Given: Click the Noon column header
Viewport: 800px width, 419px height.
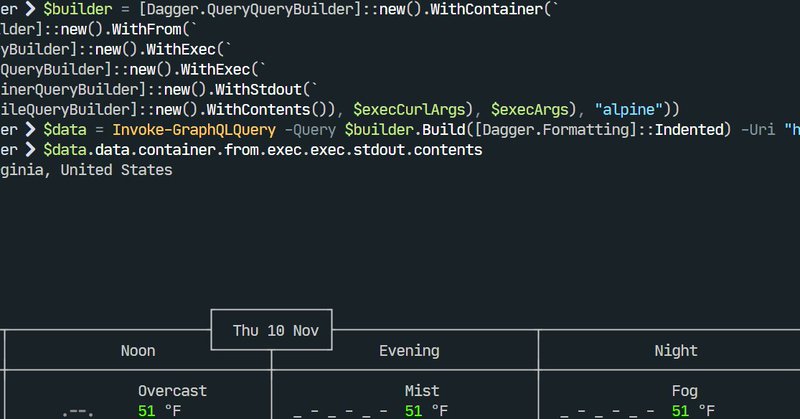Looking at the screenshot, I should click(138, 351).
